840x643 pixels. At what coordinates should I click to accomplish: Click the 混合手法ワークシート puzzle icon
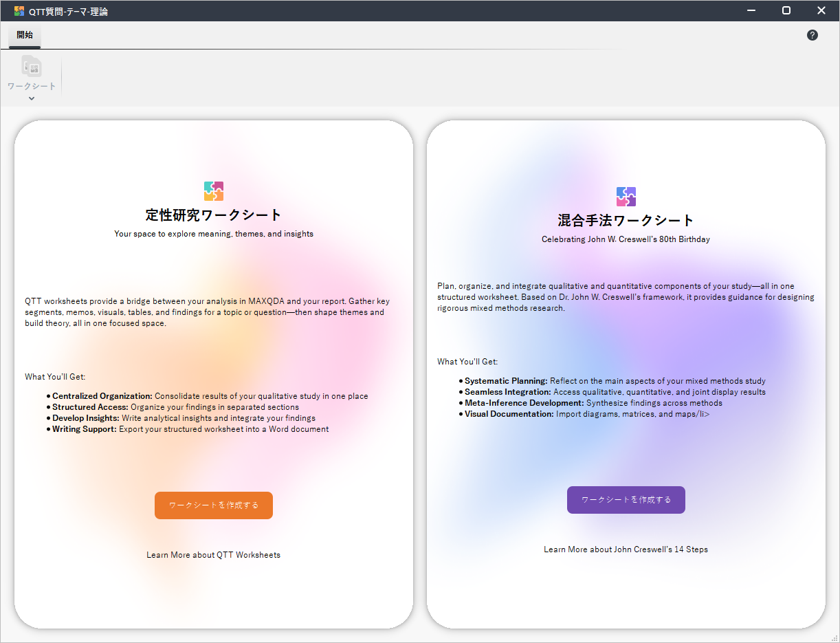click(x=626, y=197)
